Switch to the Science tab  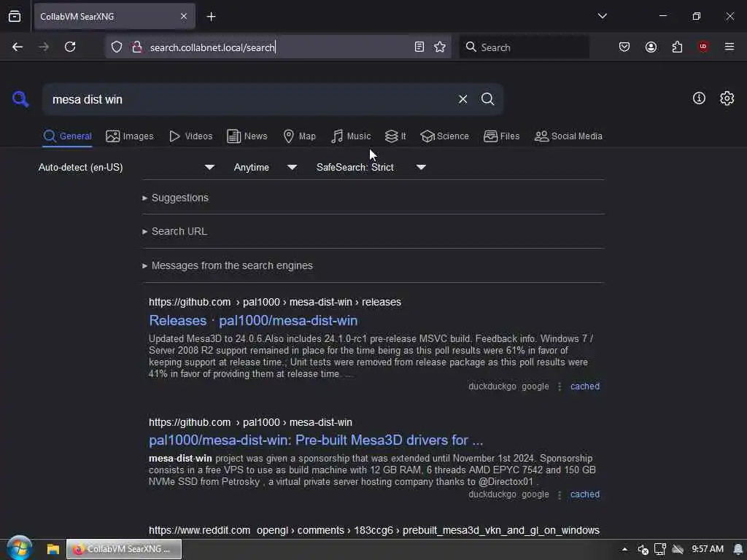pos(444,136)
